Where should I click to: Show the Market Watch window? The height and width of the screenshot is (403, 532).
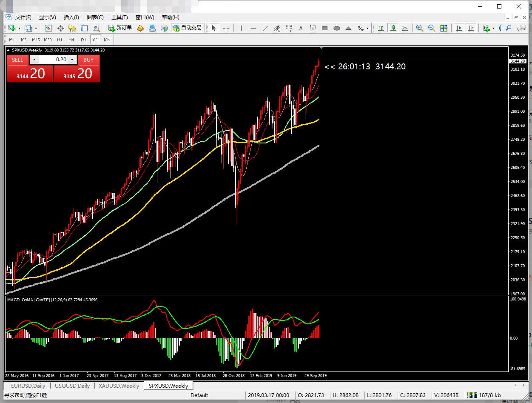click(48, 28)
